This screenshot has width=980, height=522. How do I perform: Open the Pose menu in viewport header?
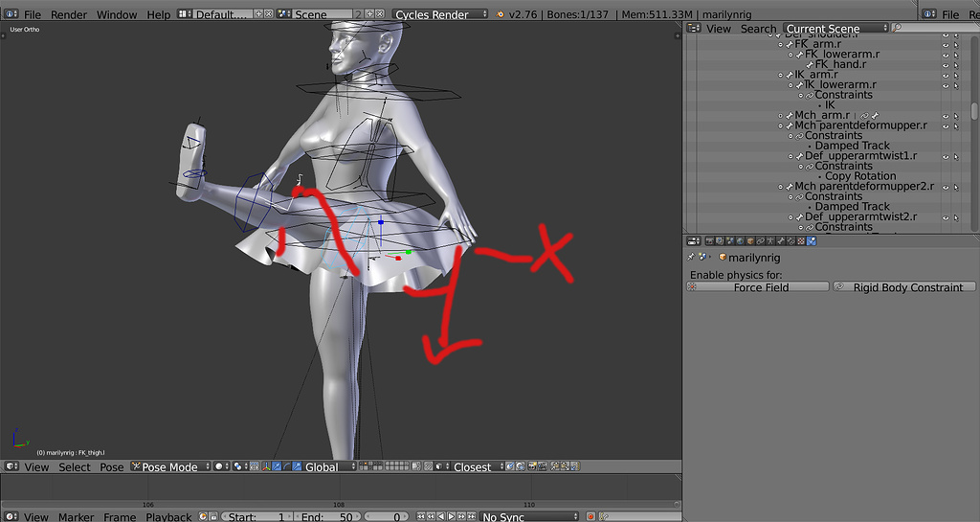(112, 467)
